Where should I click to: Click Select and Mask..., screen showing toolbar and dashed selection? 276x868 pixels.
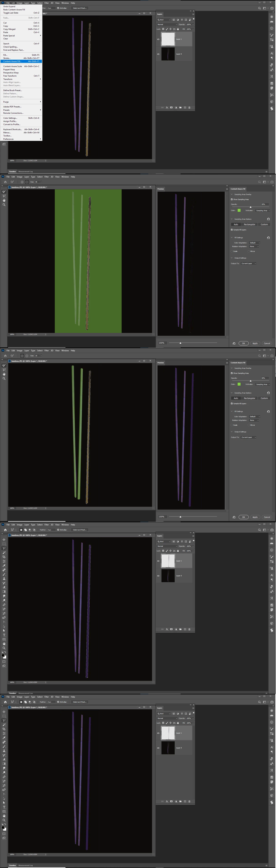click(80, 530)
